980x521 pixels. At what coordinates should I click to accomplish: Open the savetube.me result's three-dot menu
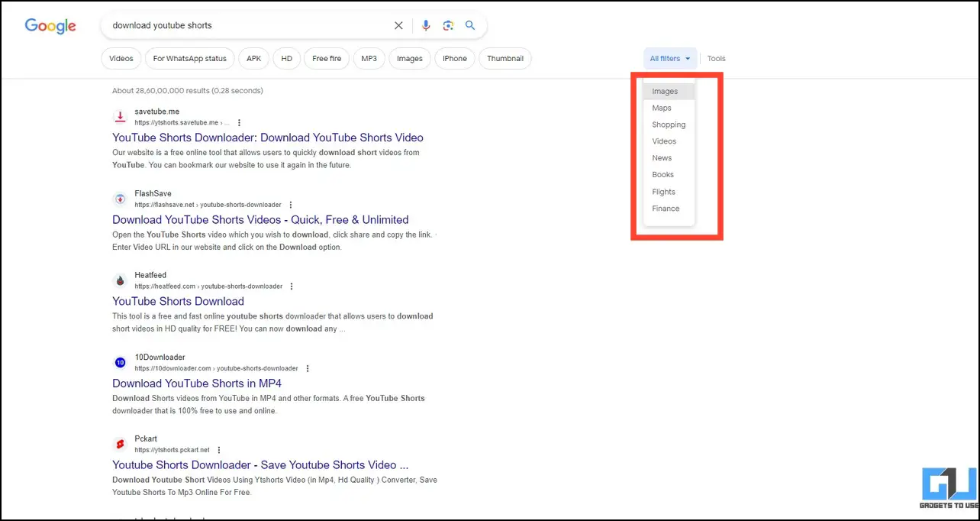click(239, 122)
